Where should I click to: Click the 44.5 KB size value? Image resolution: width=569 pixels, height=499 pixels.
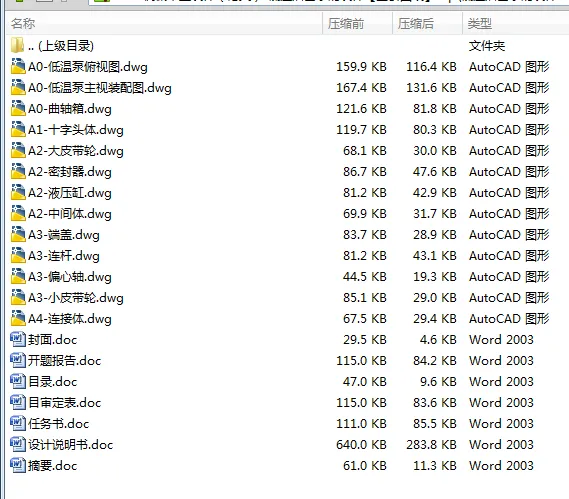pyautogui.click(x=365, y=277)
